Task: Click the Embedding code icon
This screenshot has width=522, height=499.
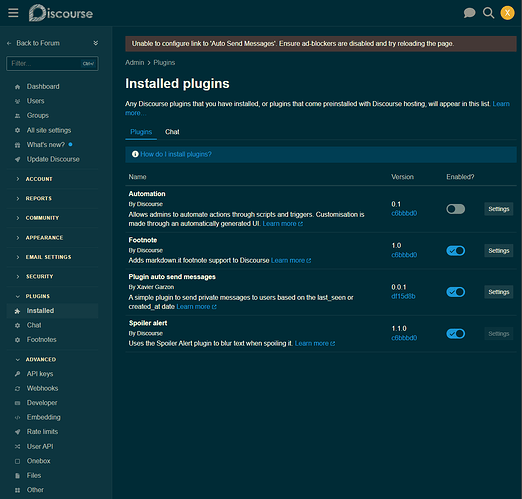Action: (x=18, y=417)
